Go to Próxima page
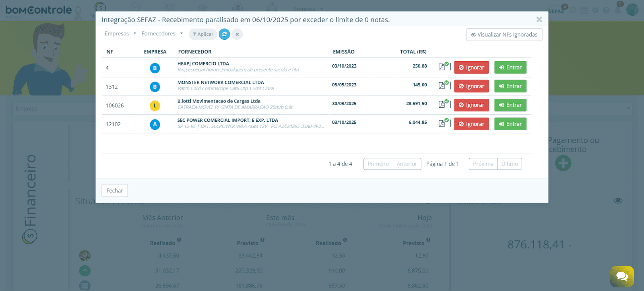This screenshot has height=291, width=644. [x=483, y=164]
